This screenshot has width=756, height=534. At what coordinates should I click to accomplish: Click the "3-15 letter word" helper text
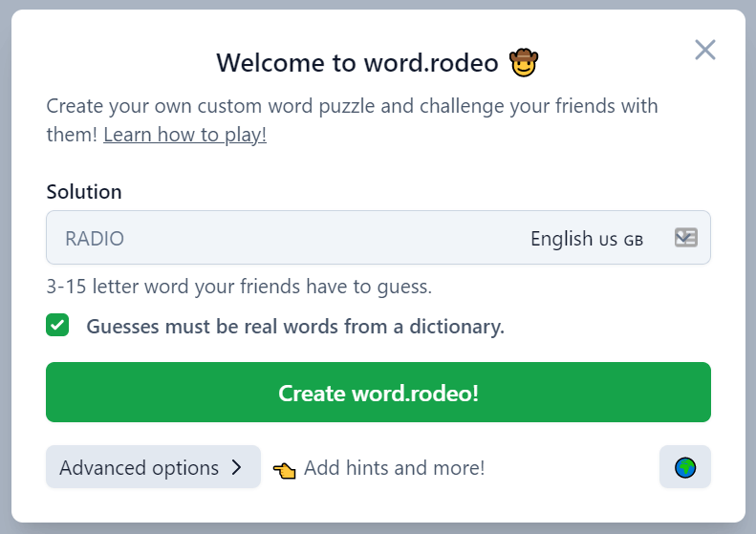pyautogui.click(x=239, y=287)
